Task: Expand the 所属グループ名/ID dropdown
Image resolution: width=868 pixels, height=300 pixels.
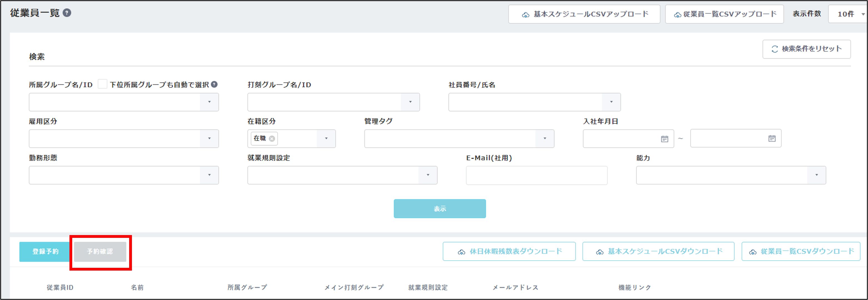Action: click(x=209, y=102)
